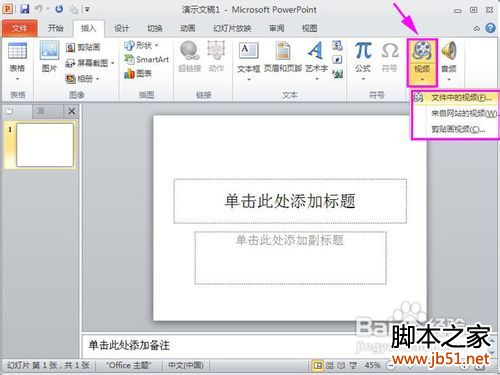This screenshot has height=375, width=500.
Task: Click the 超链接 hyperlink icon
Action: coord(189,51)
